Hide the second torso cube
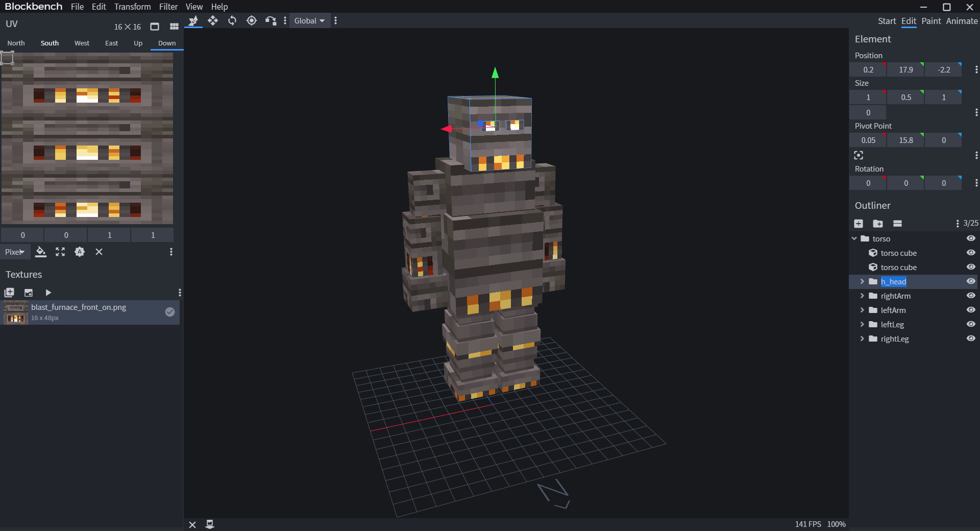 [x=971, y=267]
